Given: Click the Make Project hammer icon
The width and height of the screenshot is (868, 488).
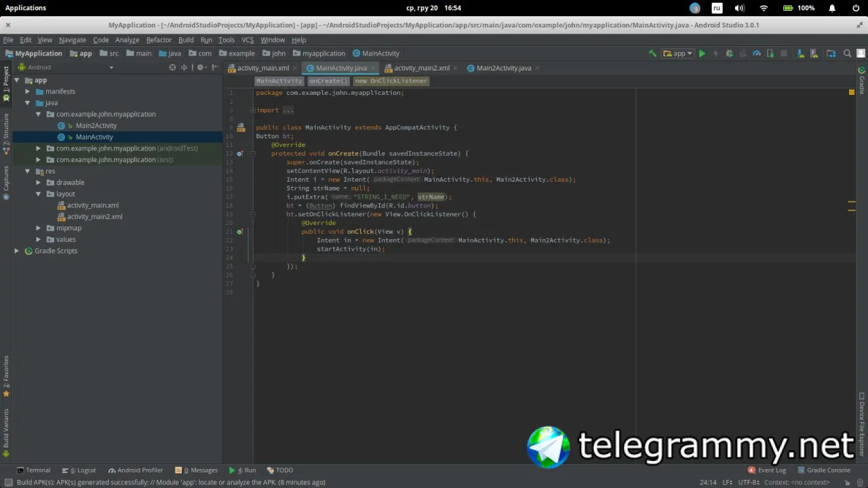Looking at the screenshot, I should tap(652, 54).
